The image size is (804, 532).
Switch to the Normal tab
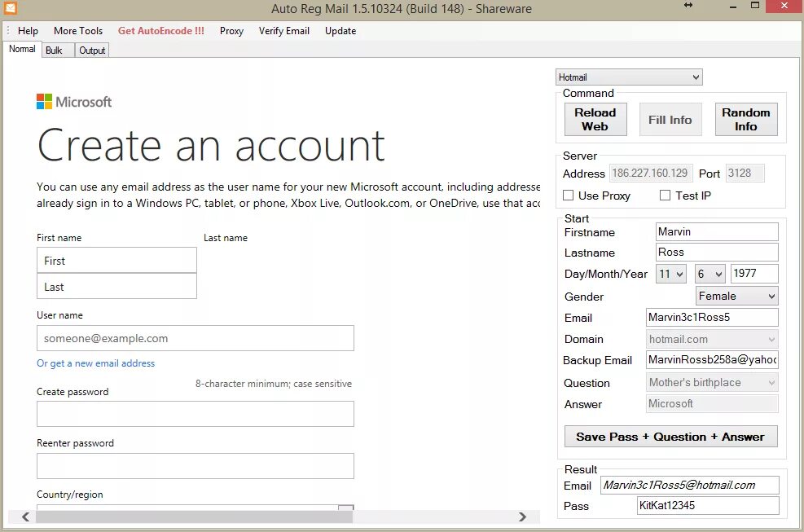click(x=22, y=49)
